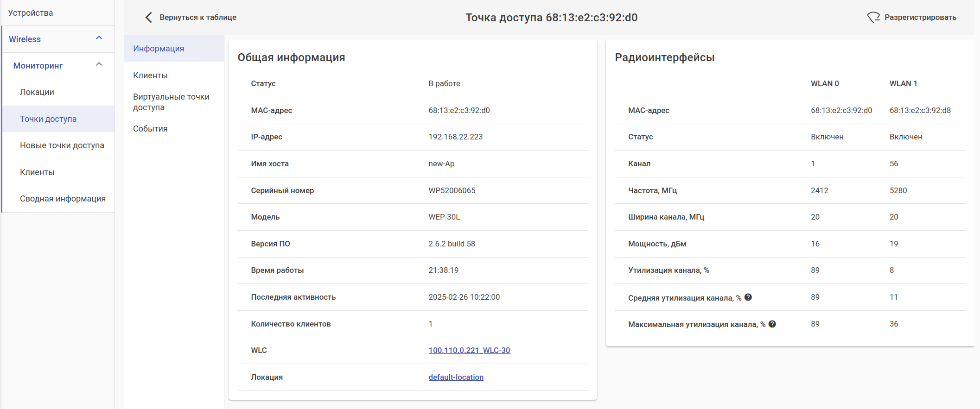Open Сводная информация in sidebar
Image resolution: width=980 pixels, height=409 pixels.
point(63,199)
